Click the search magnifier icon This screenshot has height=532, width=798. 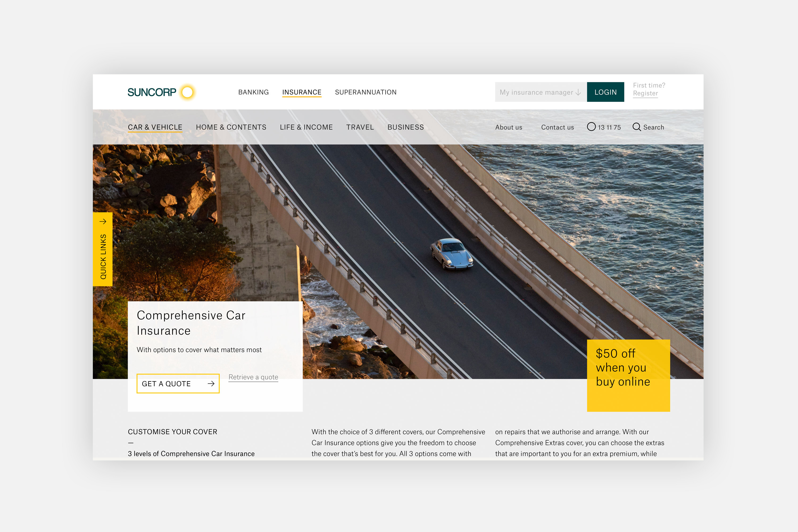pyautogui.click(x=637, y=127)
